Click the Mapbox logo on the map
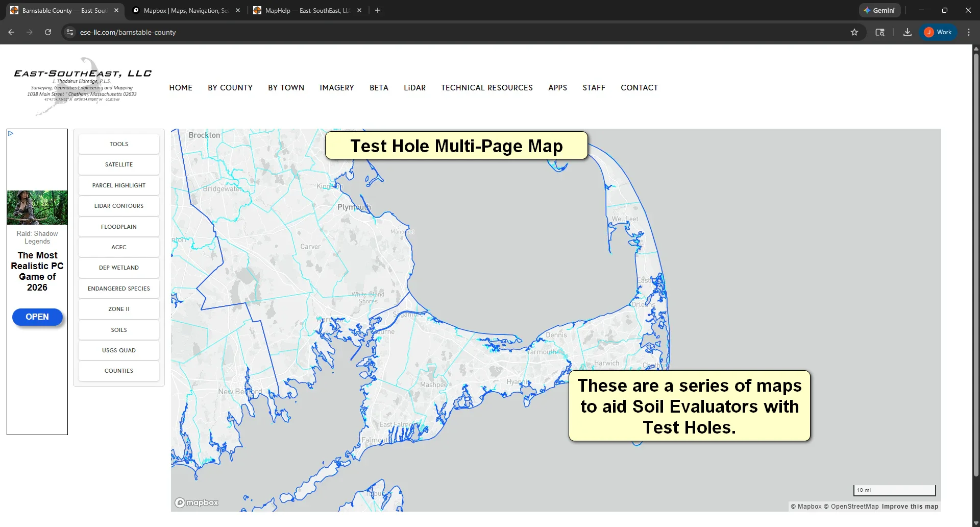This screenshot has height=527, width=980. click(x=196, y=502)
